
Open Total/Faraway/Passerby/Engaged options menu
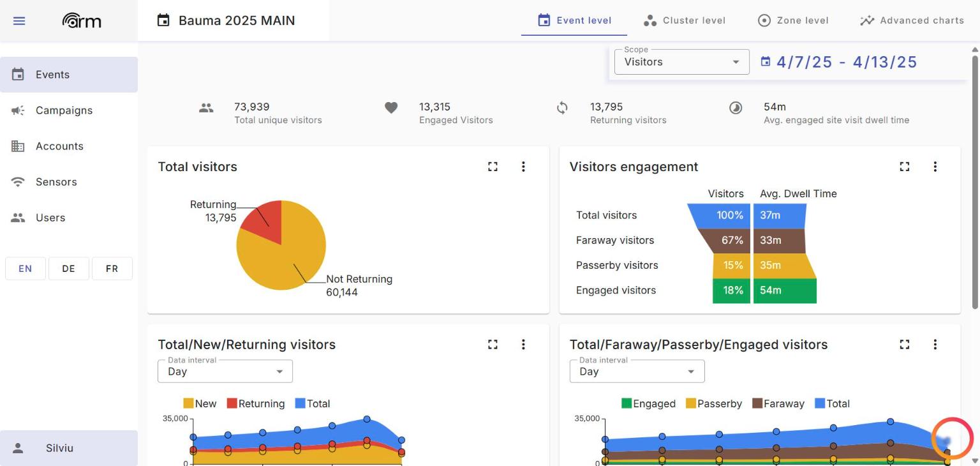935,344
